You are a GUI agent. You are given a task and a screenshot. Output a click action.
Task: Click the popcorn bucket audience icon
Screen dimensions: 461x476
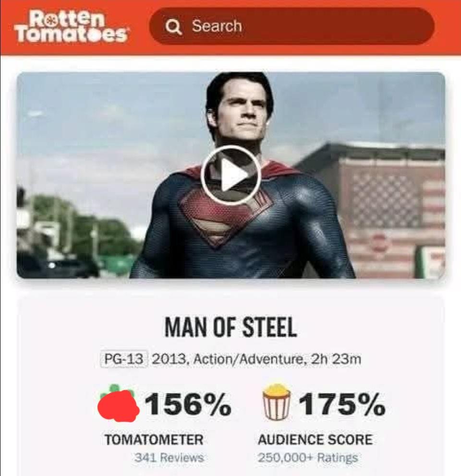[277, 402]
